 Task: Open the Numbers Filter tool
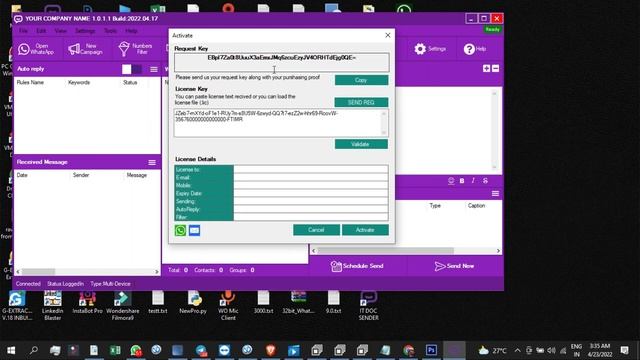pyautogui.click(x=135, y=49)
